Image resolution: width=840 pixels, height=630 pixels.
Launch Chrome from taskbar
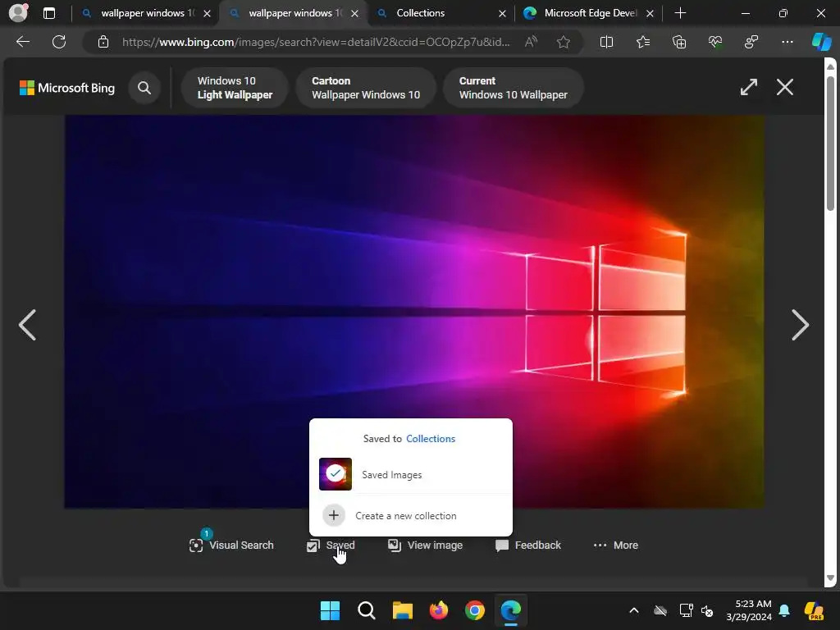pyautogui.click(x=475, y=610)
